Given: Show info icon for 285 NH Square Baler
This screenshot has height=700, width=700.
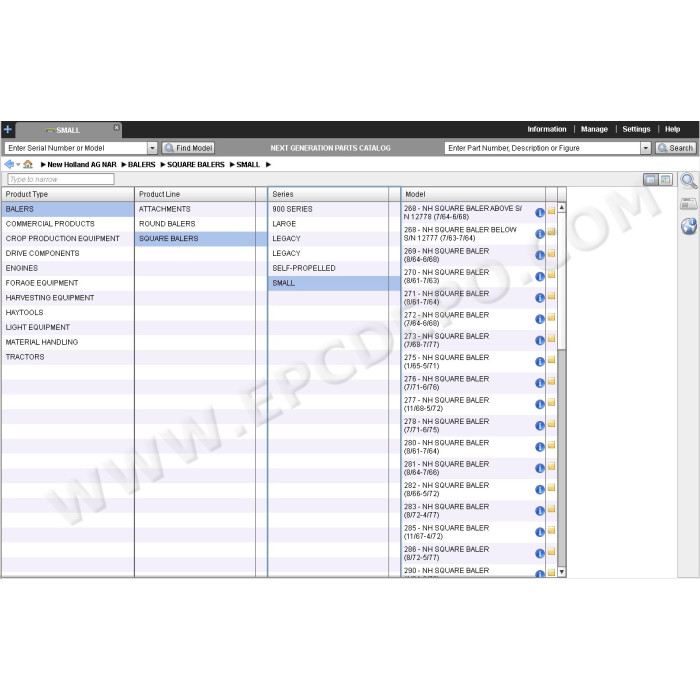Looking at the screenshot, I should (x=540, y=532).
